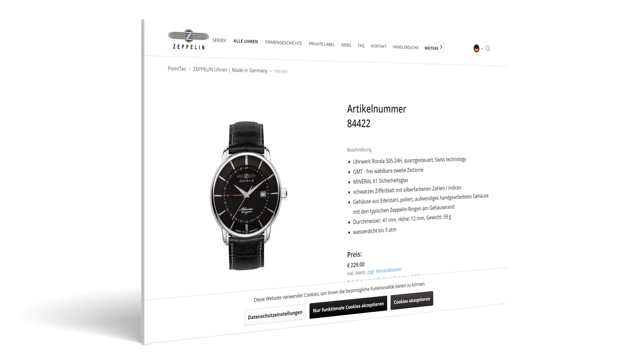Open FIRMENGESCHICHTE page
The width and height of the screenshot is (644, 362).
pyautogui.click(x=284, y=43)
